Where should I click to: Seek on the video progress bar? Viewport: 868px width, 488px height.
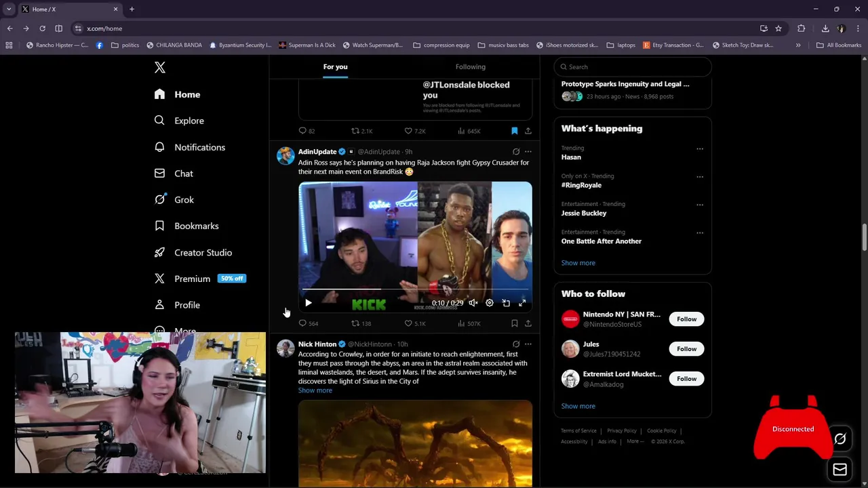click(415, 289)
